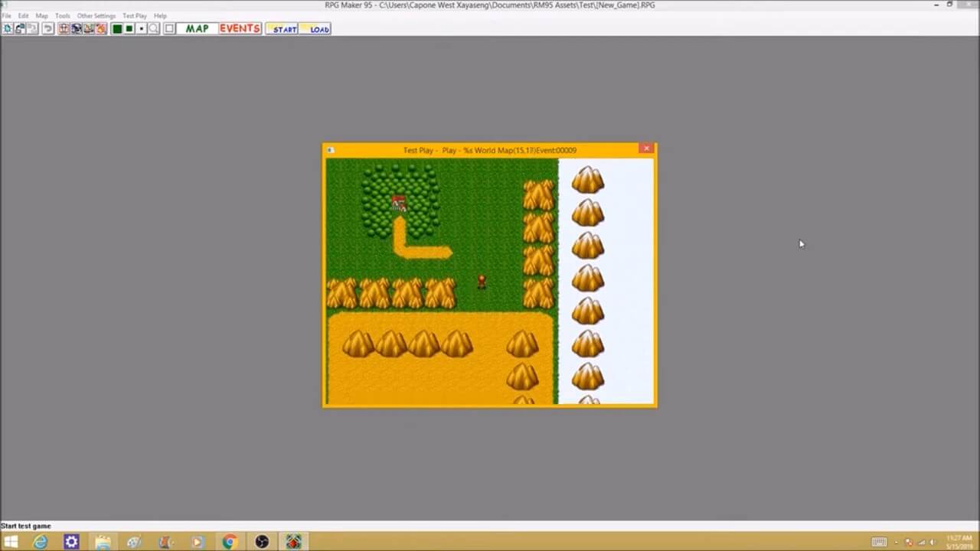Open the touch keyboard tray icon
Image resolution: width=980 pixels, height=551 pixels.
pyautogui.click(x=879, y=542)
